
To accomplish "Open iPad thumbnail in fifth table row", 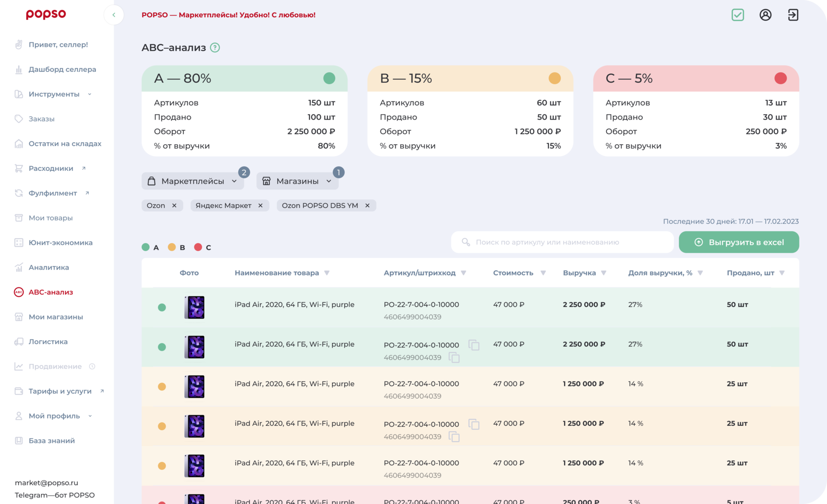I will [x=194, y=466].
